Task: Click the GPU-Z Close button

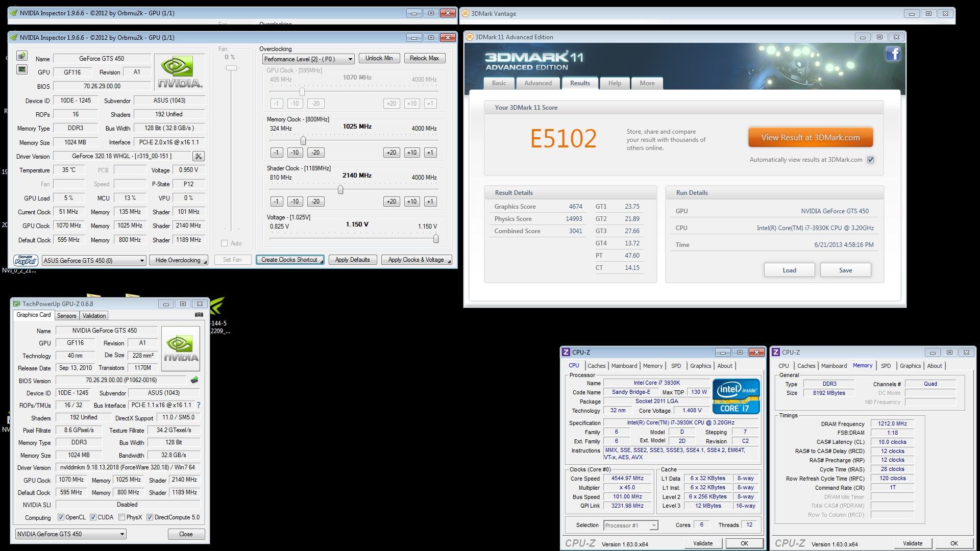Action: point(186,534)
